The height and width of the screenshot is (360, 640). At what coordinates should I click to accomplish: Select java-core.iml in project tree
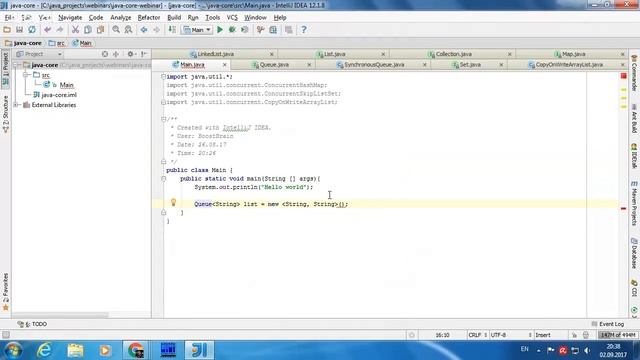59,95
